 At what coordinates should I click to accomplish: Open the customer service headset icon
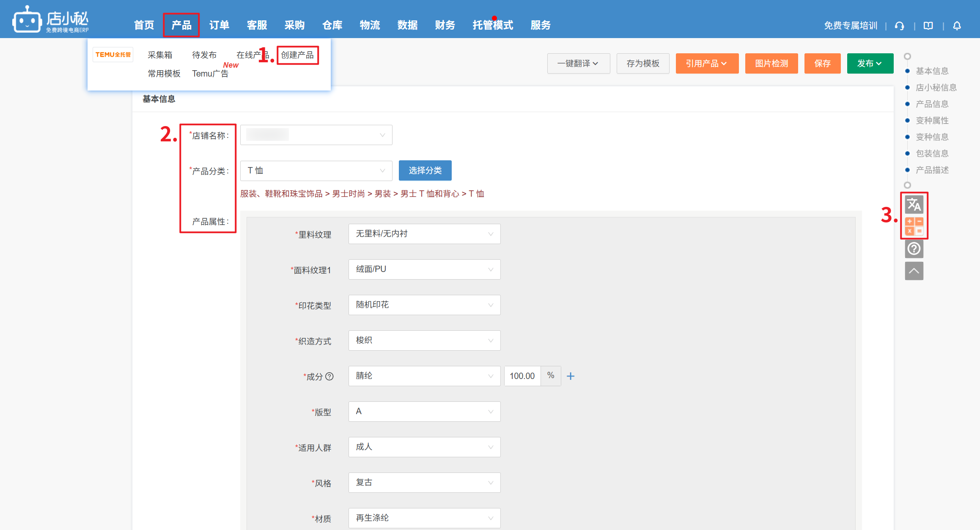coord(899,26)
